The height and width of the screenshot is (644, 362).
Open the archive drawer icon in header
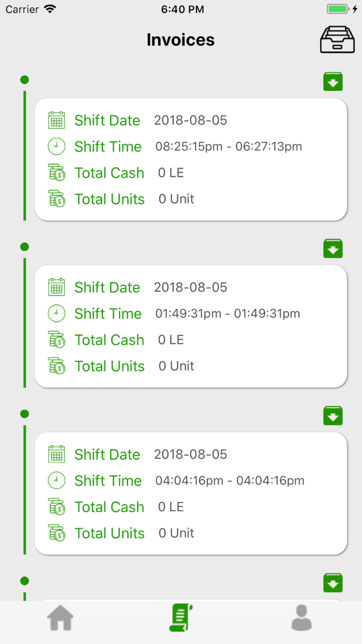point(337,39)
